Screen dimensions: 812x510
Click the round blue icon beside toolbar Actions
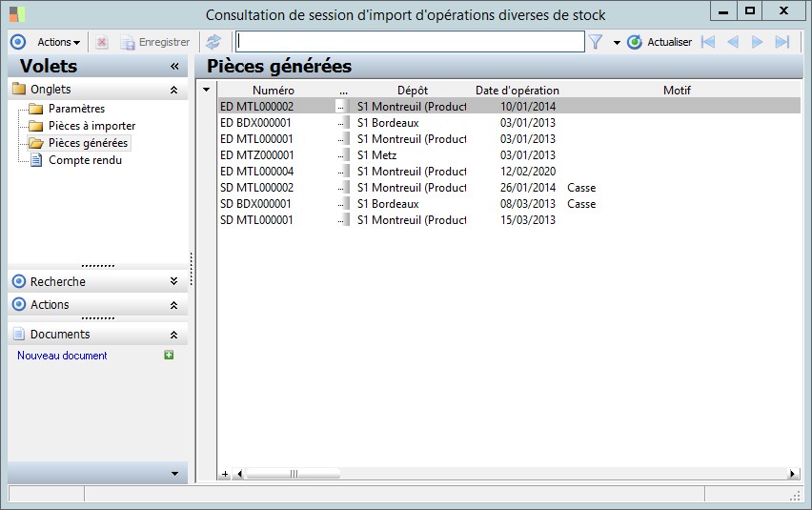18,42
